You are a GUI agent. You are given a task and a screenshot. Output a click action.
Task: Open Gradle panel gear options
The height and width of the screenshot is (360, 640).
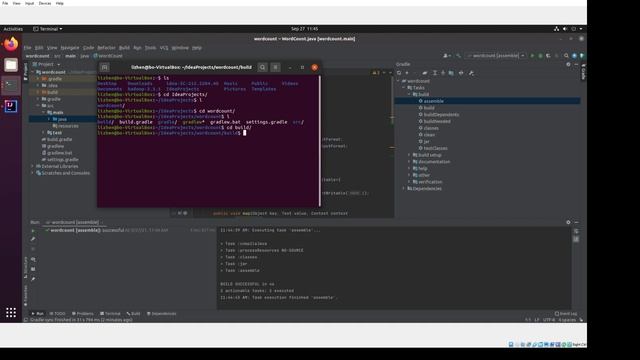tap(568, 64)
